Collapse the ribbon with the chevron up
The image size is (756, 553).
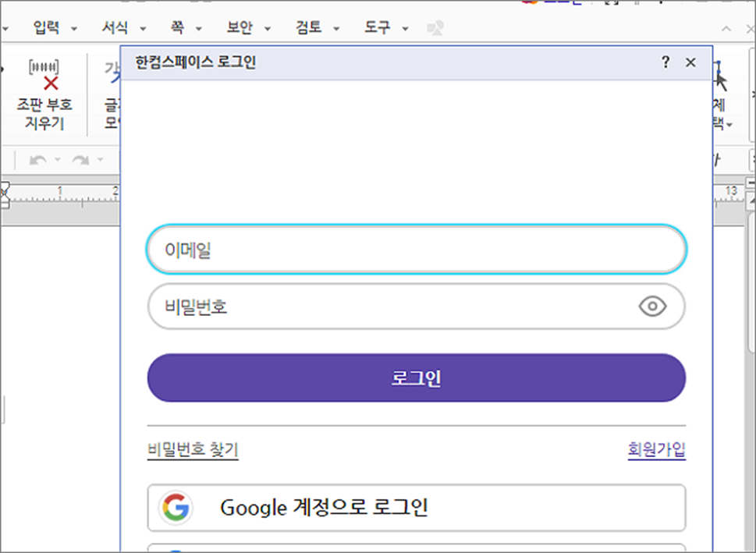click(726, 29)
